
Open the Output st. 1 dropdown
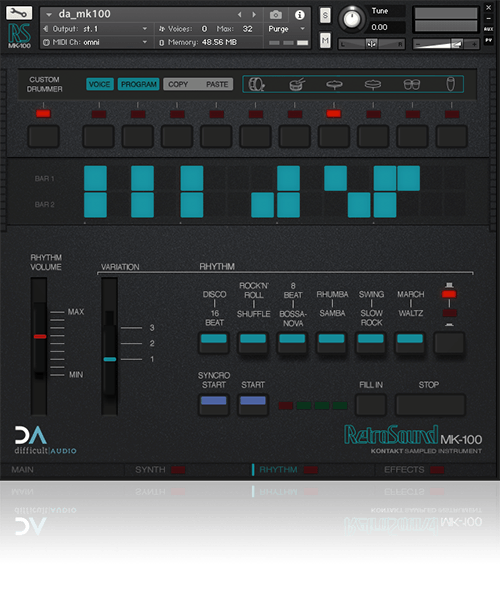tap(96, 29)
